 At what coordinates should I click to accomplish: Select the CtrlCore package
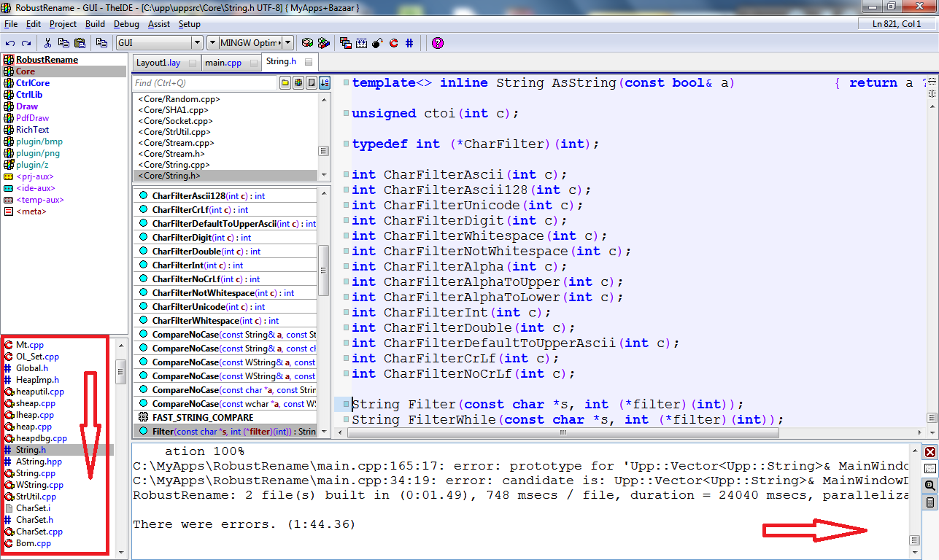point(33,83)
